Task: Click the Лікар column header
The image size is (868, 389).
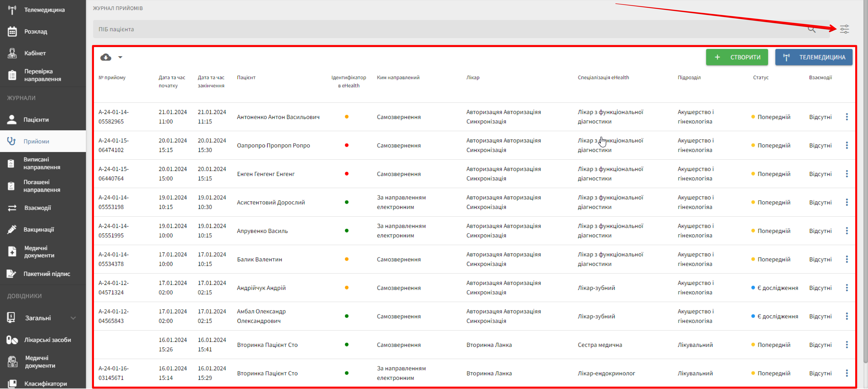Action: (473, 78)
